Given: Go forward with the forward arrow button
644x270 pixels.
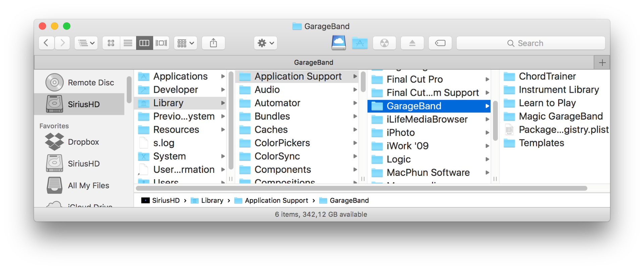Looking at the screenshot, I should 62,43.
